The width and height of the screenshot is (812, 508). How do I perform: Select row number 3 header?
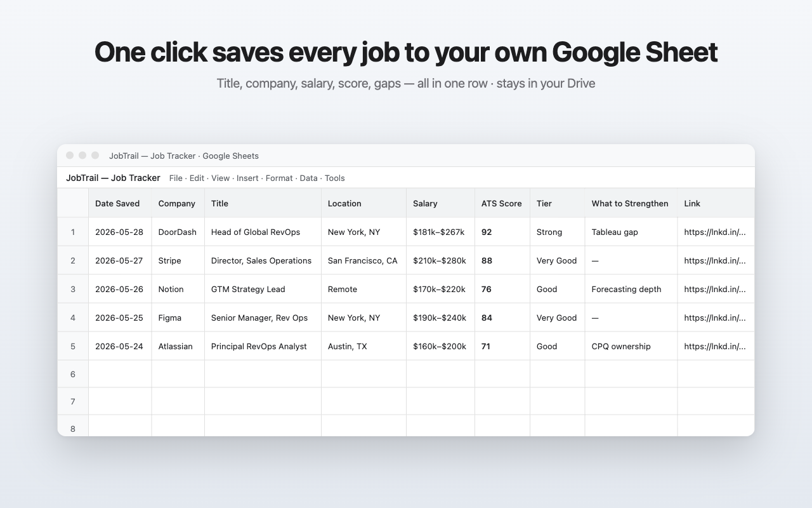coord(73,289)
